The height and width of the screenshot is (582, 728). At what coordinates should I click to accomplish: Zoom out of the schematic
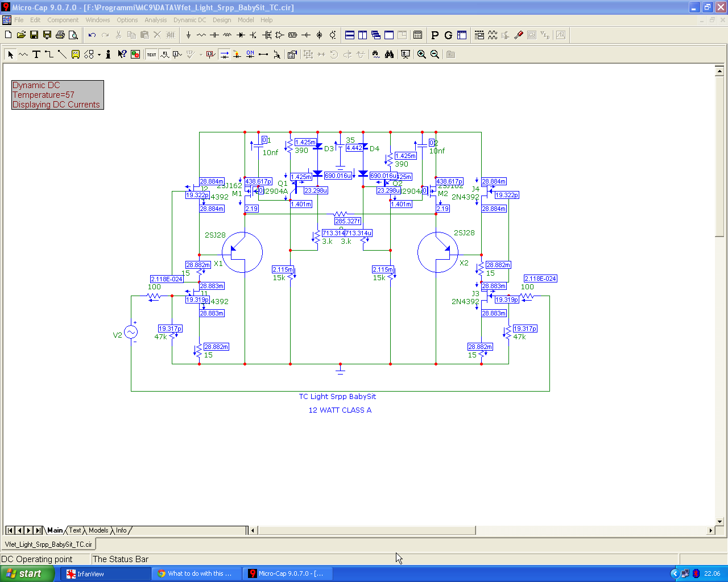435,55
